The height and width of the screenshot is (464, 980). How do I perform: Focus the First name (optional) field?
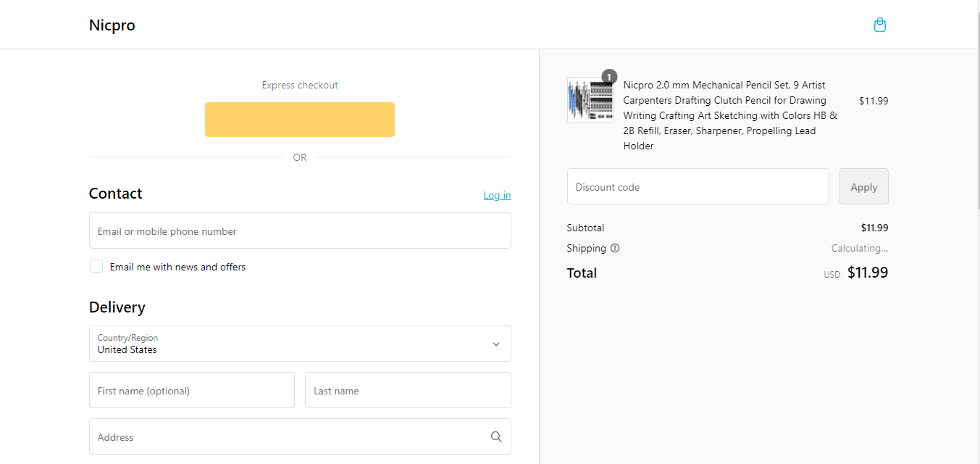(x=192, y=390)
